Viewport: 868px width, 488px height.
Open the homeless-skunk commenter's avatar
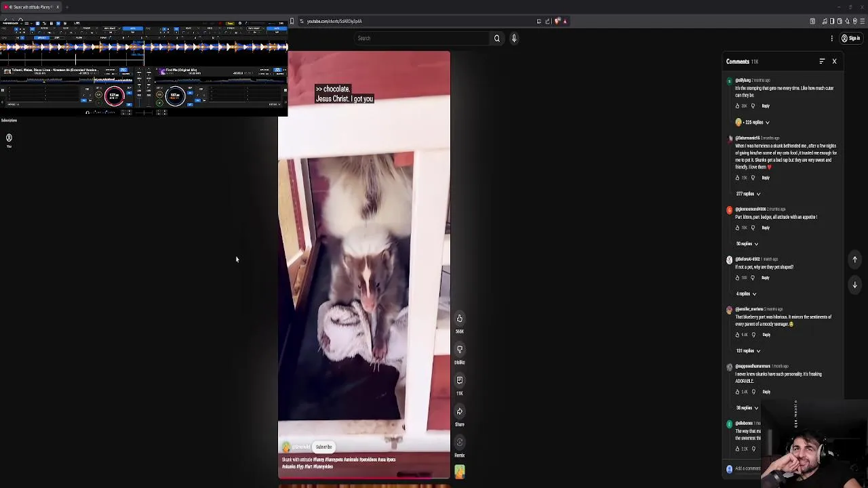[x=730, y=139]
